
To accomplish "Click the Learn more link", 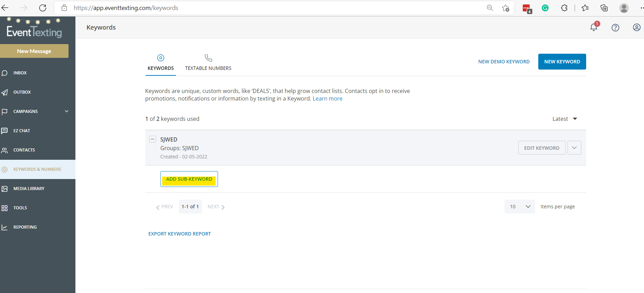I will point(328,98).
